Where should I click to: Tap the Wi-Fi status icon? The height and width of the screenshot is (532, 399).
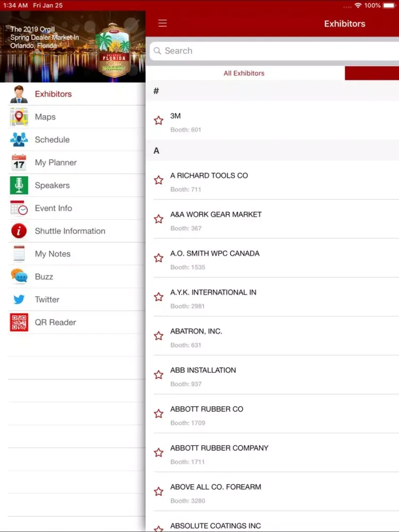pyautogui.click(x=358, y=5)
